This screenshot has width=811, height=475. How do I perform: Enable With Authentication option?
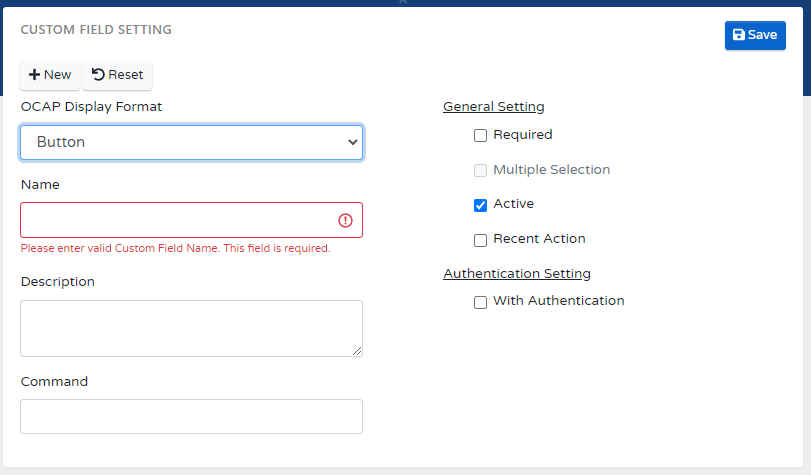480,302
